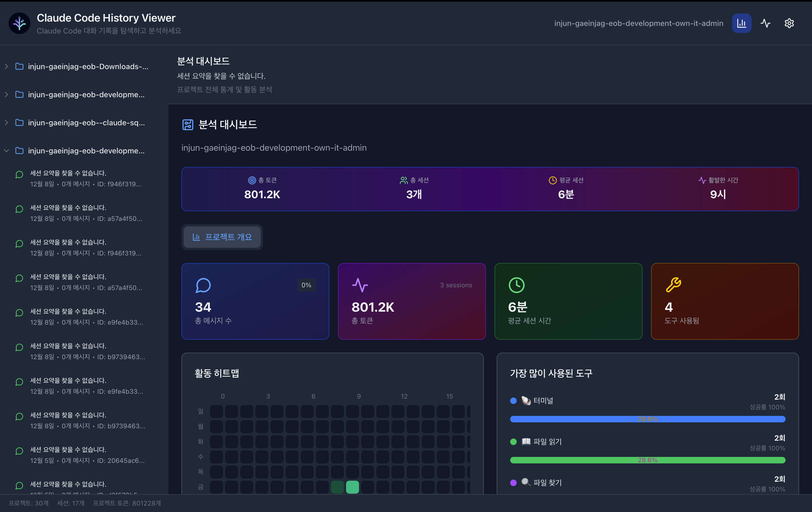
Task: Click the activity pulse icon in header
Action: click(x=765, y=23)
